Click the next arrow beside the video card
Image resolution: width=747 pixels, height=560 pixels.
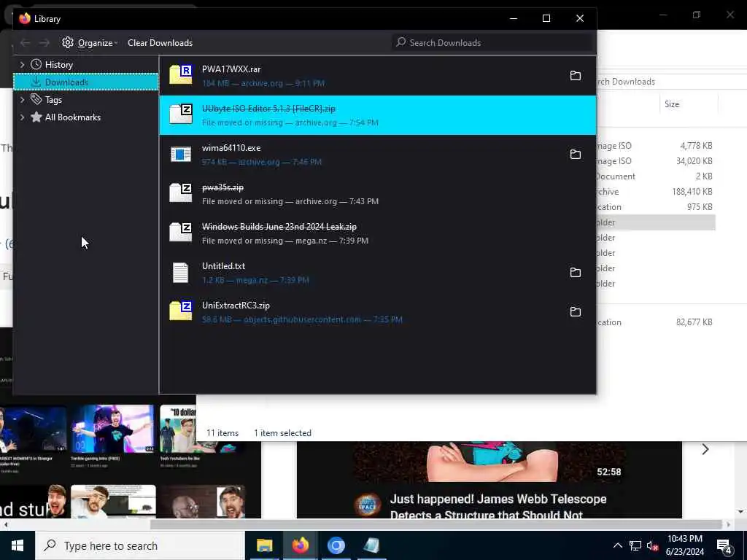(x=705, y=449)
